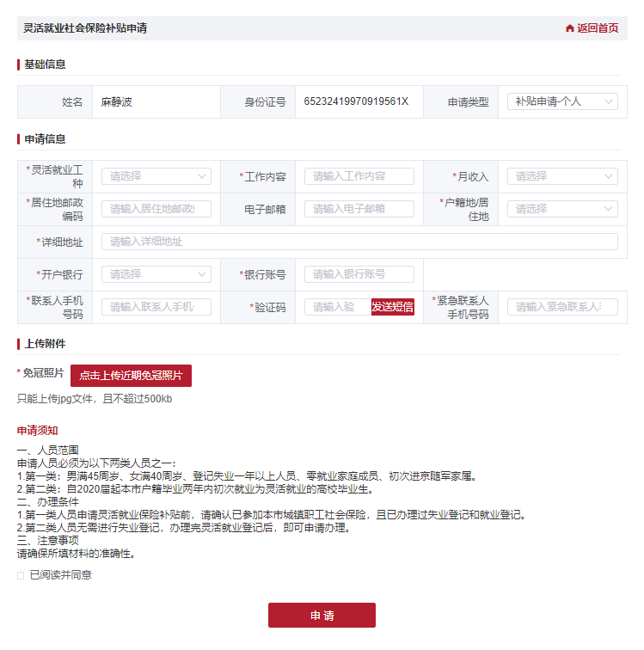This screenshot has width=644, height=650.
Task: Click the 验证码 input field
Action: (338, 307)
